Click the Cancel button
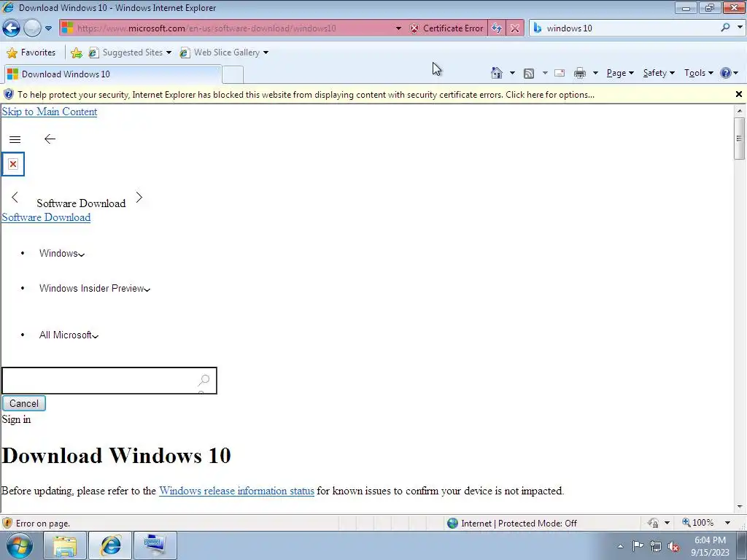The image size is (747, 560). [24, 403]
